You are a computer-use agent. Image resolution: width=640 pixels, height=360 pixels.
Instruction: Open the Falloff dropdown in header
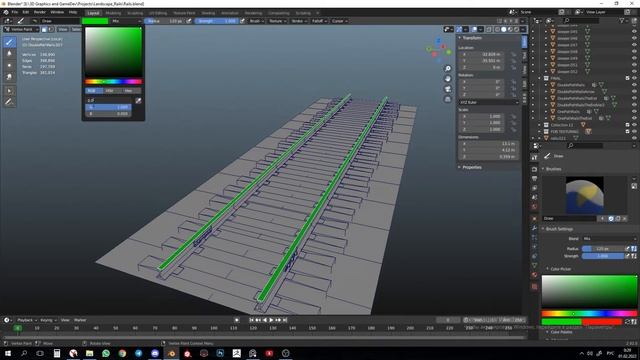(319, 21)
